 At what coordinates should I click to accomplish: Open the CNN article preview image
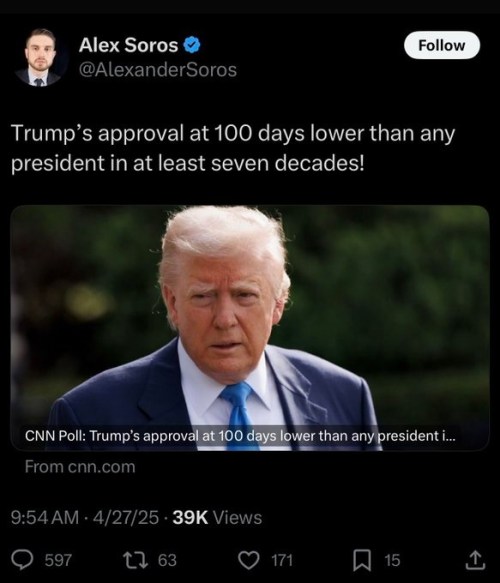point(250,328)
